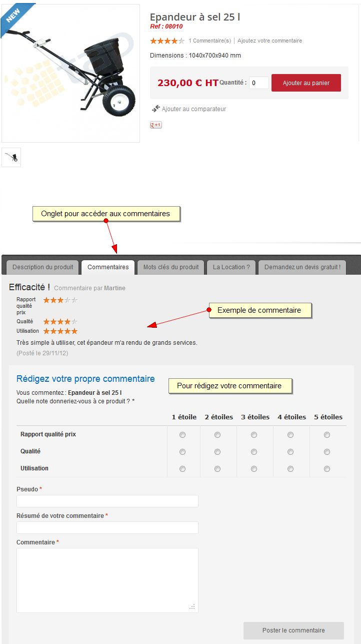Screen dimensions: 361x644
Task: Click Poster le commentaire button
Action: pyautogui.click(x=293, y=630)
